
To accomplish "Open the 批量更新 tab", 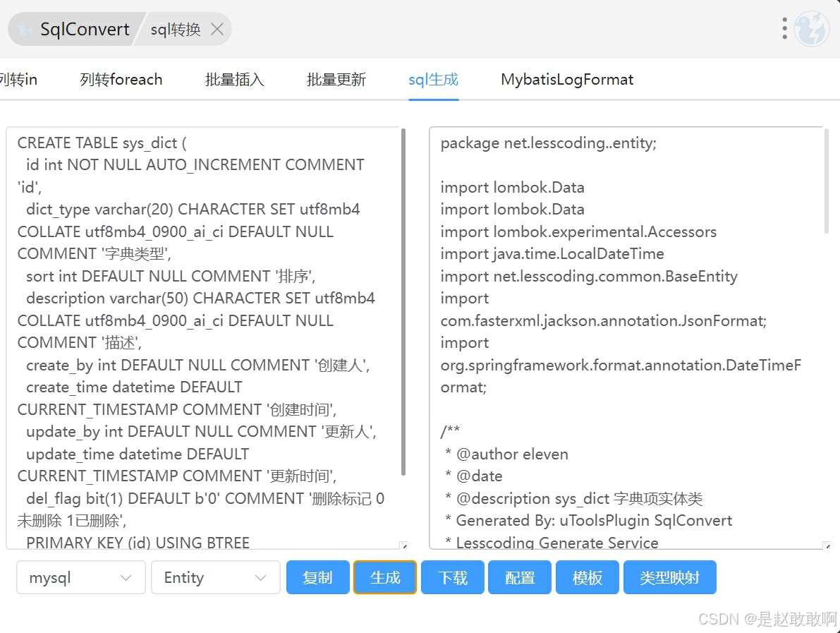I will tap(336, 79).
